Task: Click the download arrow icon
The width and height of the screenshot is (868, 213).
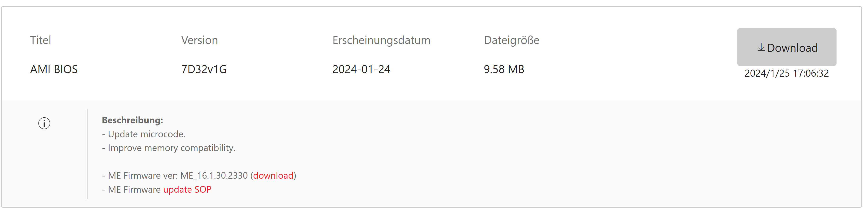Action: [761, 48]
